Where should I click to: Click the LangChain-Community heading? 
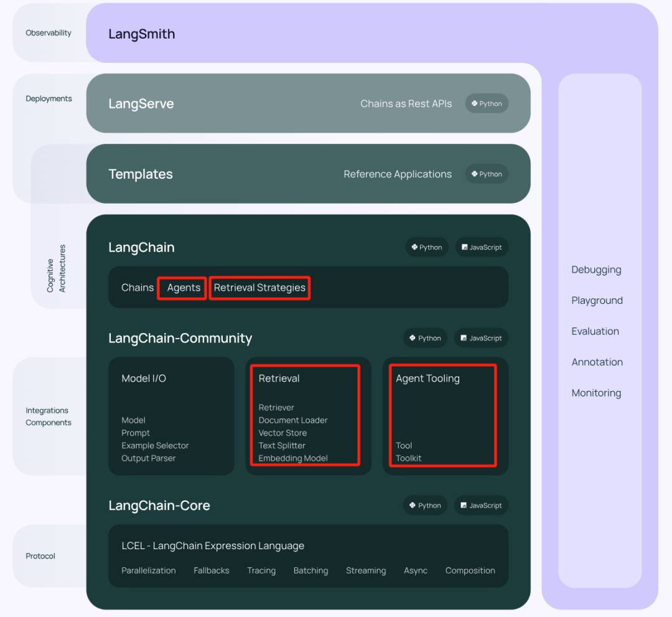[x=180, y=338]
